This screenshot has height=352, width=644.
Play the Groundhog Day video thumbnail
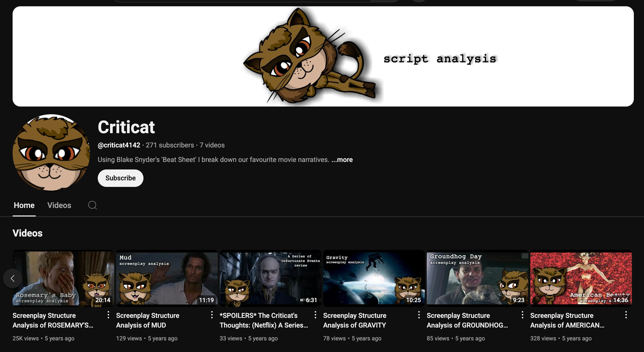click(x=477, y=278)
